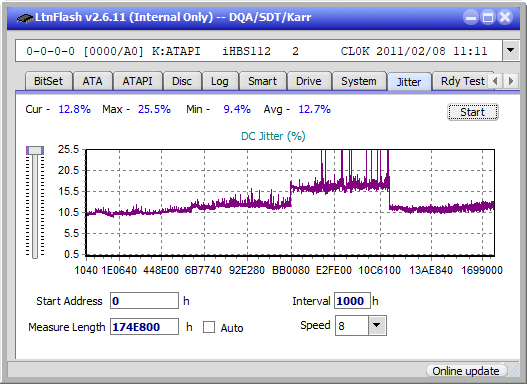The height and width of the screenshot is (384, 527).
Task: Click the y-axis label 15.5
Action: click(68, 191)
